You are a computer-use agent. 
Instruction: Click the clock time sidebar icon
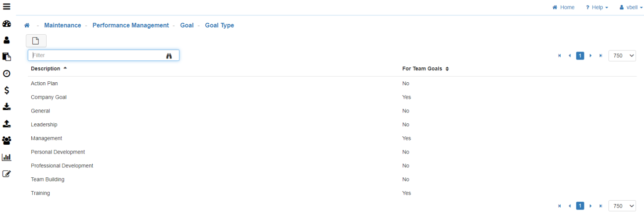[7, 73]
